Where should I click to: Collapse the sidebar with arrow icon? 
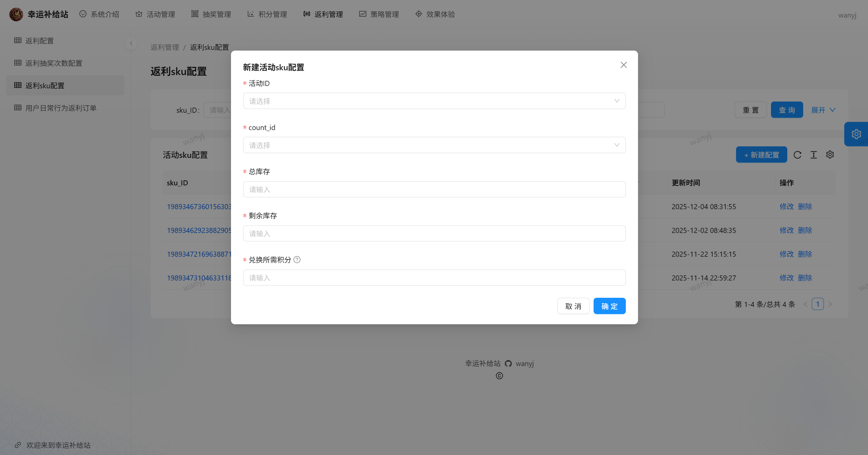[131, 43]
